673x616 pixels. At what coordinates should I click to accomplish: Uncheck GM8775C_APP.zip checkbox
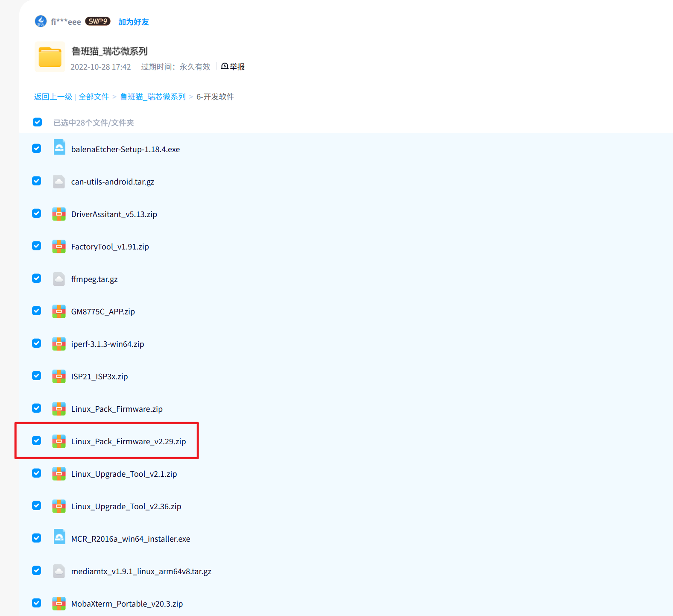[37, 311]
